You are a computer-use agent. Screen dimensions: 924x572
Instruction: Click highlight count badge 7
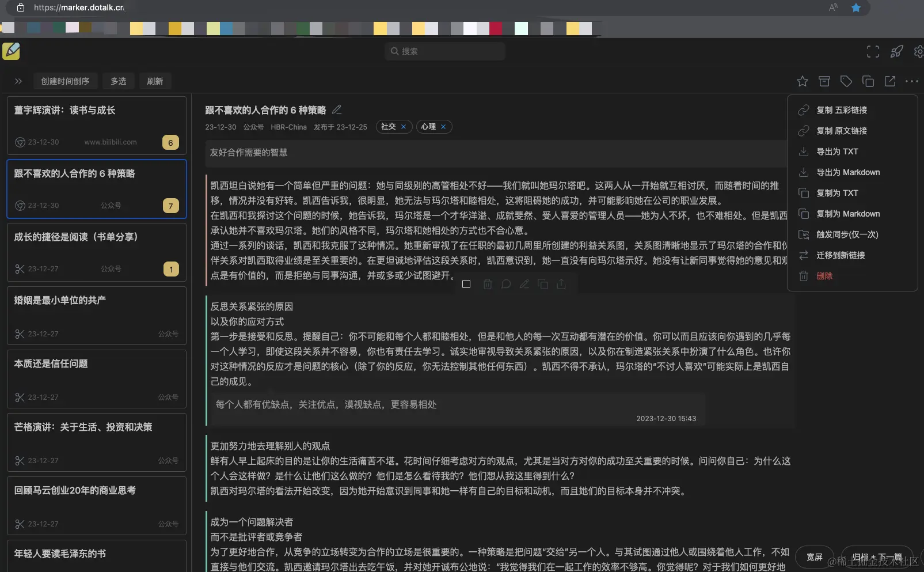[170, 206]
